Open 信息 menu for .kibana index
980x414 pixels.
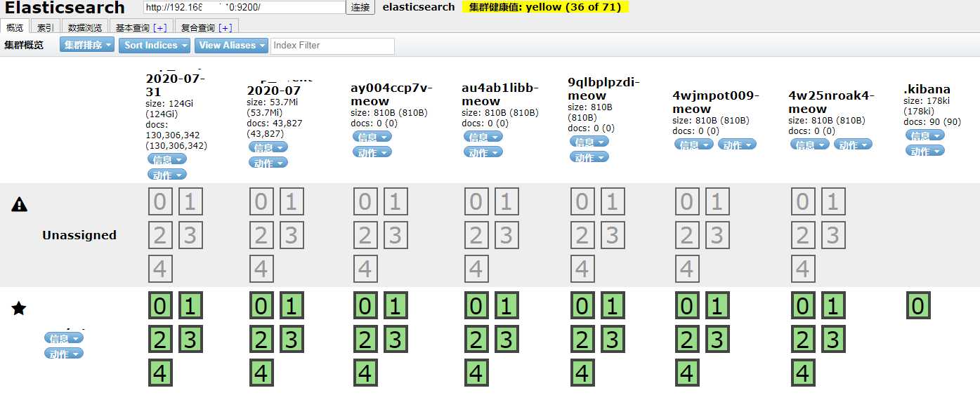925,135
